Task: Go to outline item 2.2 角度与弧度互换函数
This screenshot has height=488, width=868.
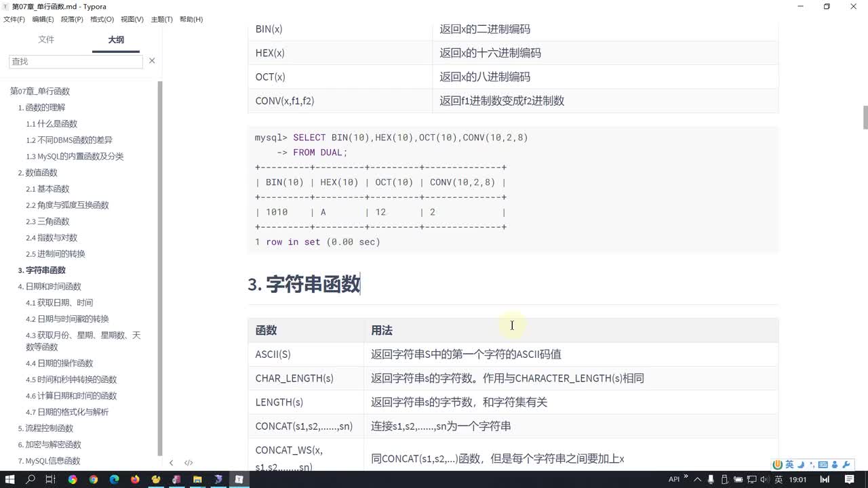Action: tap(67, 205)
